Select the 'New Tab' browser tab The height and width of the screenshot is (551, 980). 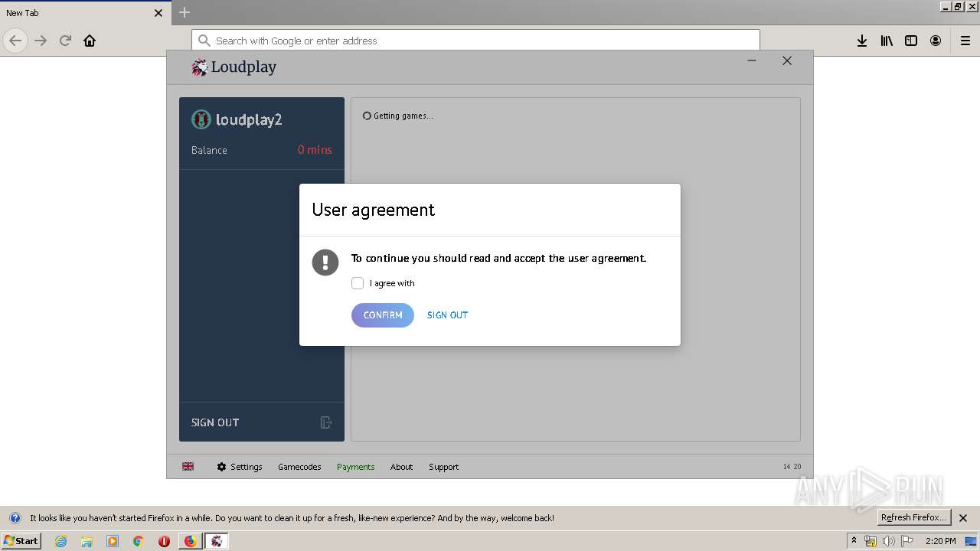tap(84, 12)
